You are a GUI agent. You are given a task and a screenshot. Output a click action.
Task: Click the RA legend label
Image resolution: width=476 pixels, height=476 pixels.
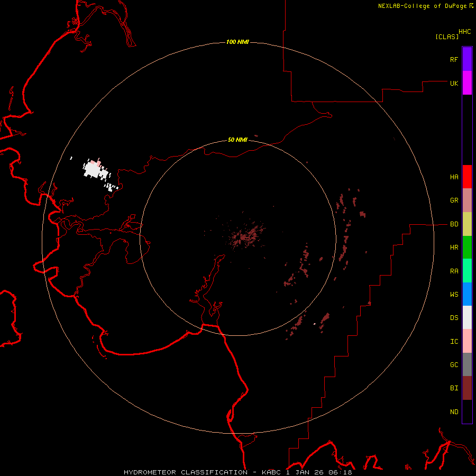454,271
